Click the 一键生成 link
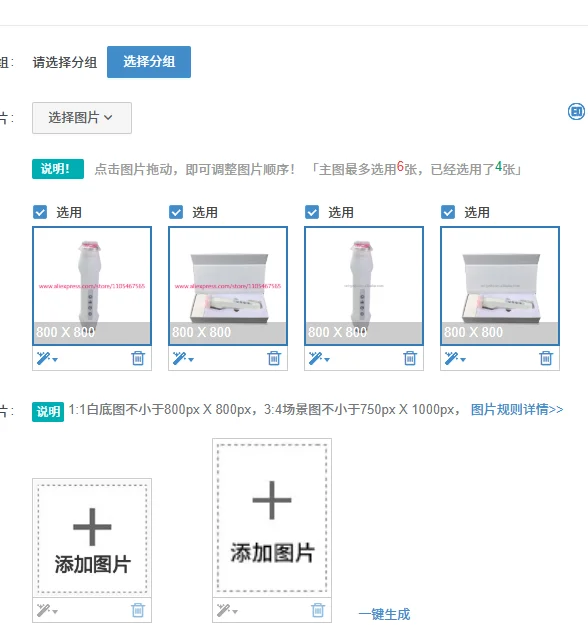588x625 pixels. [384, 614]
